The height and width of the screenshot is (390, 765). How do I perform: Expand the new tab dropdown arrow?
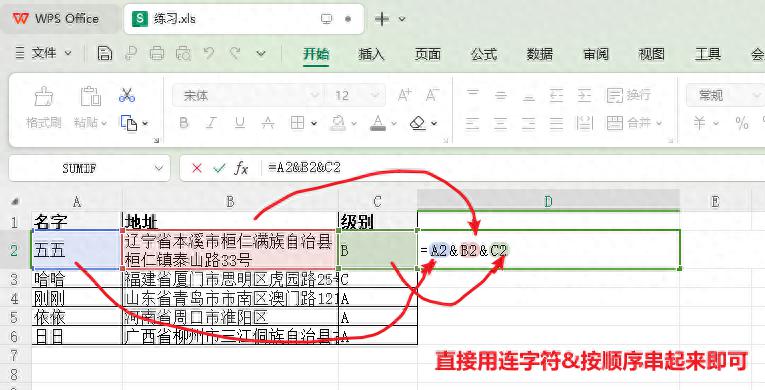402,19
